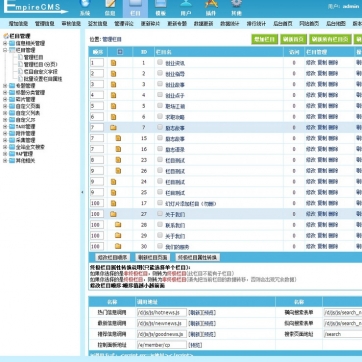Click the page icon beside 管理栏目 tree entry

pos(20,57)
